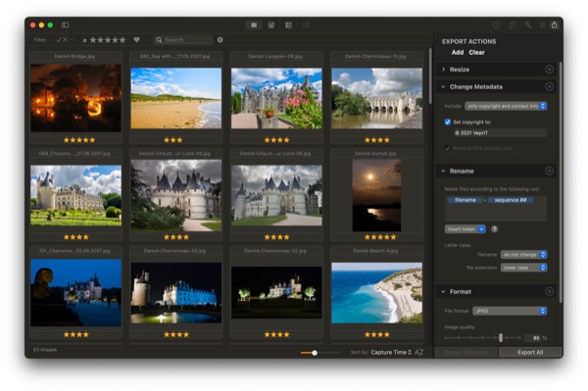Collapse the Rename section

click(443, 171)
